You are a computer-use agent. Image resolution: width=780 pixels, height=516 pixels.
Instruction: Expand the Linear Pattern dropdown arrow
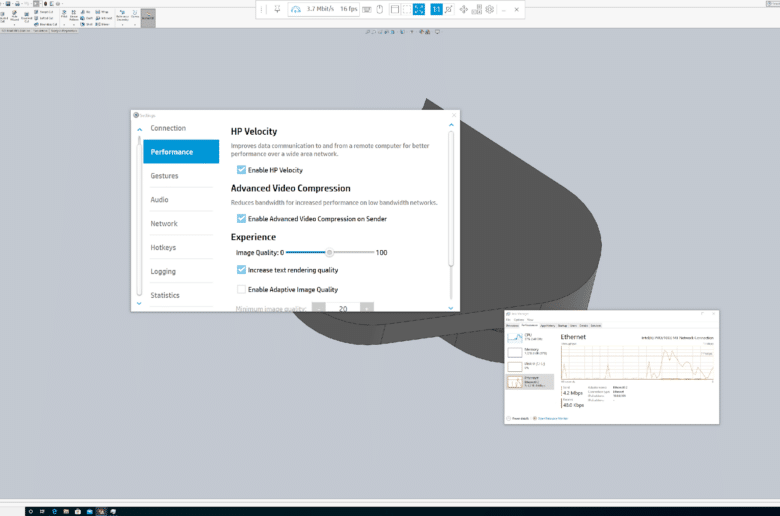pos(74,25)
